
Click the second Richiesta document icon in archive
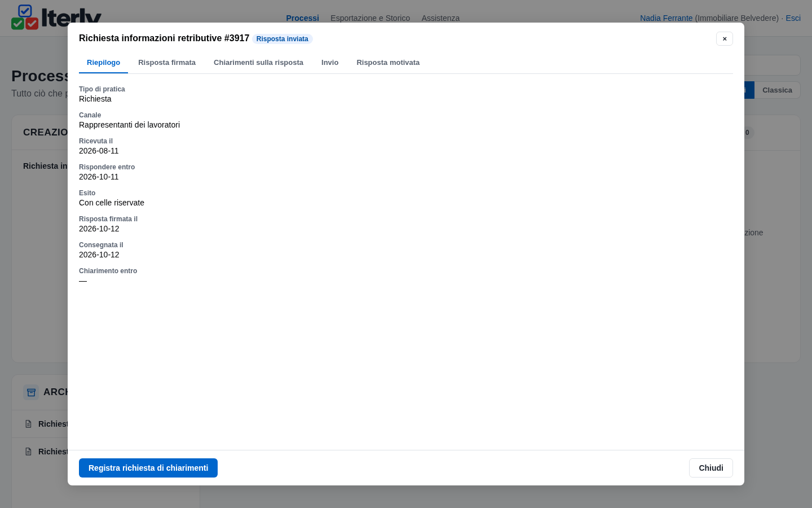pyautogui.click(x=28, y=452)
